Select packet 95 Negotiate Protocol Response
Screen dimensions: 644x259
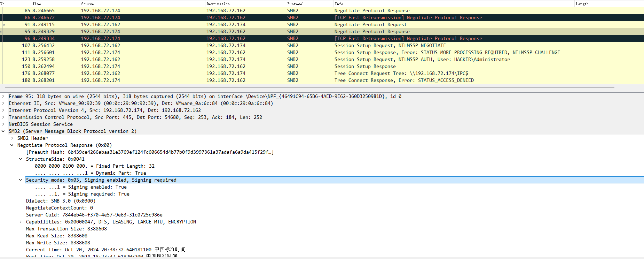tap(322, 32)
